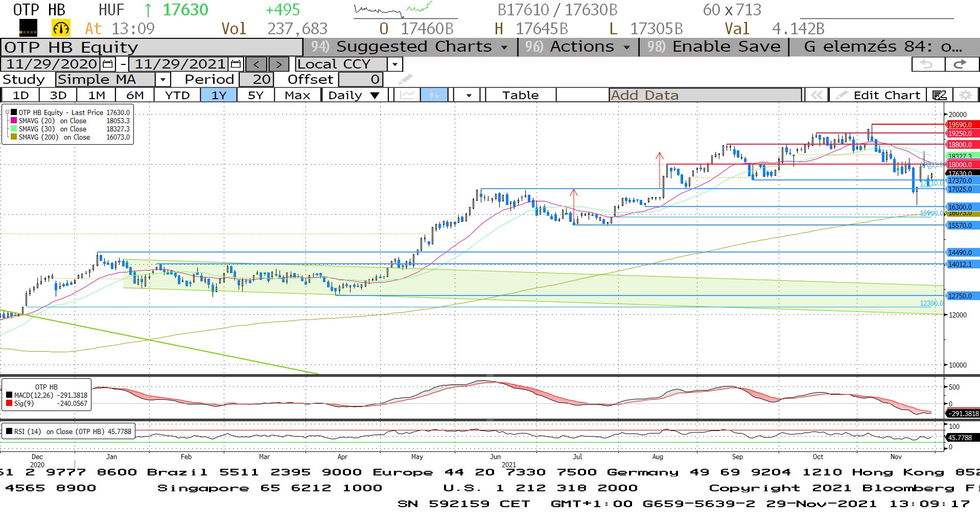Viewport: 980px width, 524px height.
Task: Open the Local CCY currency dropdown
Action: [x=395, y=64]
